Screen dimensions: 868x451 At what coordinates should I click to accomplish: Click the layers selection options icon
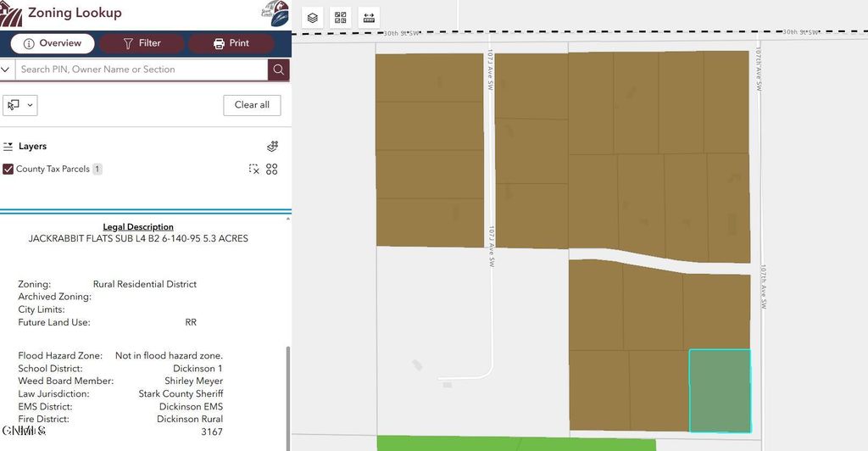click(x=272, y=147)
